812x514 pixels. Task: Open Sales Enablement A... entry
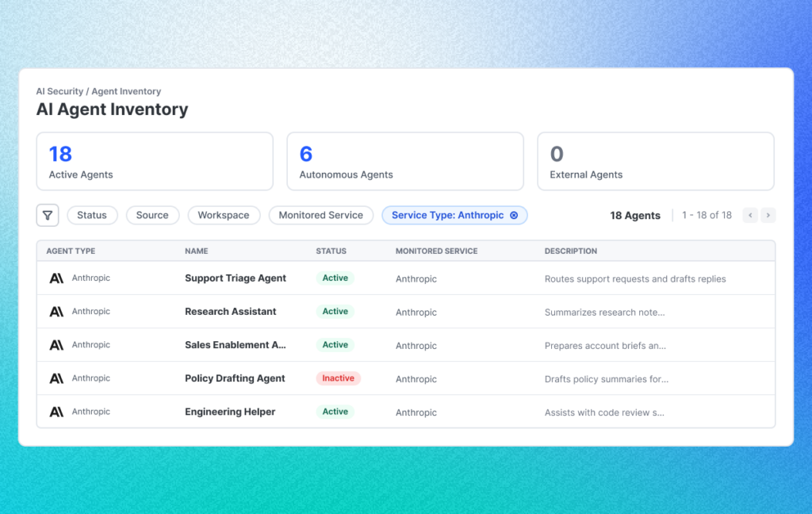point(236,345)
